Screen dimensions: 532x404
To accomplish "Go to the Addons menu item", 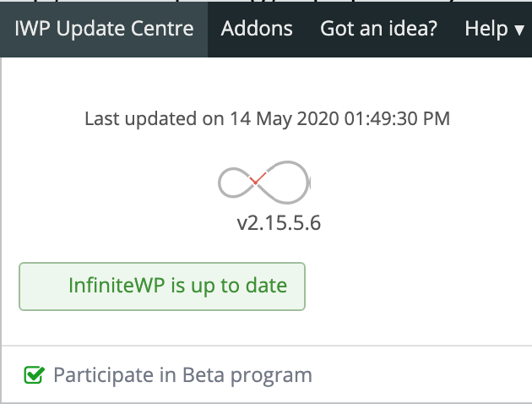I will click(x=257, y=29).
